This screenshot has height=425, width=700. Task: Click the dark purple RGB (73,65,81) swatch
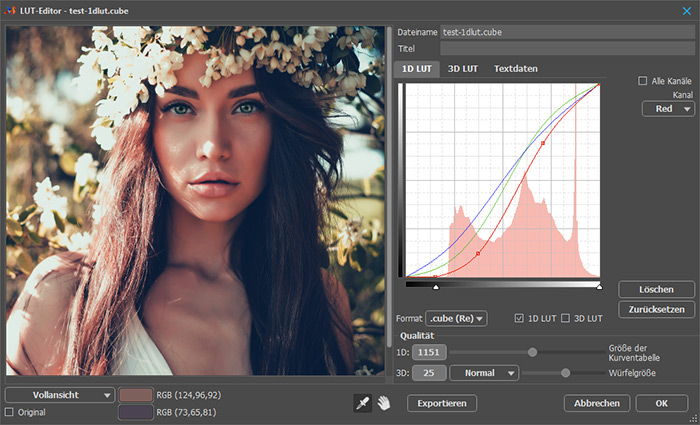click(x=136, y=412)
